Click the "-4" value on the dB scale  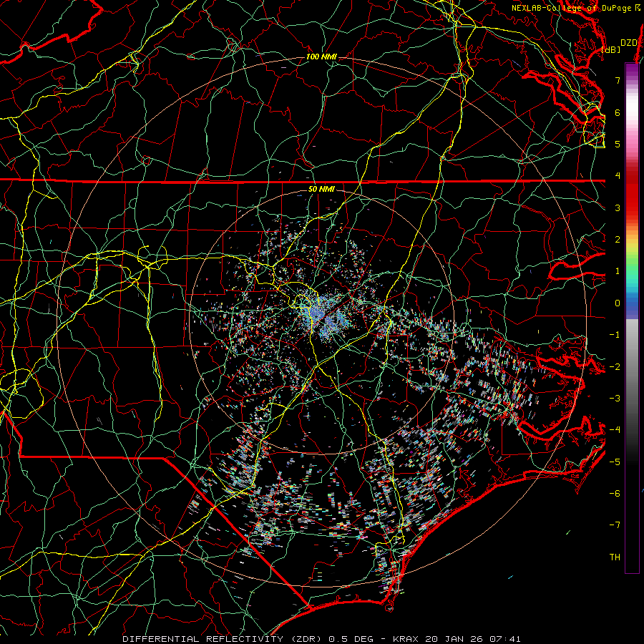click(615, 430)
